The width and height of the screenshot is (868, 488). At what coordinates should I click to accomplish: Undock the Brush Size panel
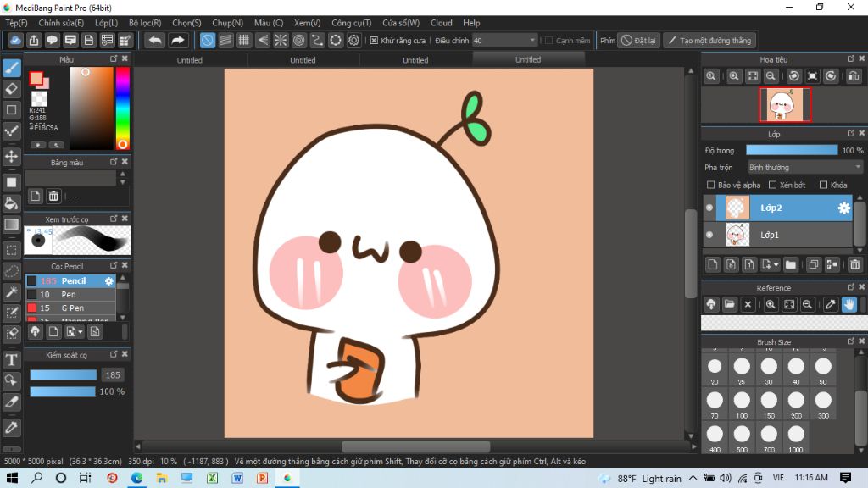coord(851,341)
